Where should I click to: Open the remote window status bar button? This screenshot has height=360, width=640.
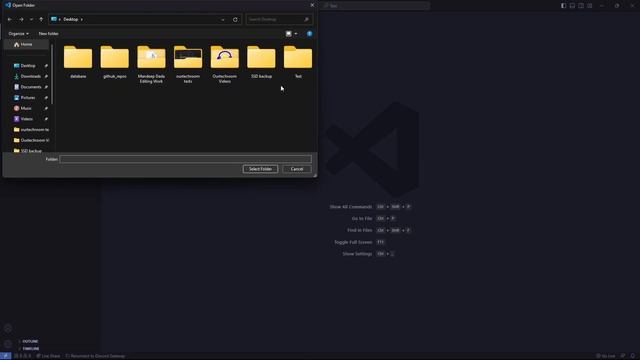5,356
